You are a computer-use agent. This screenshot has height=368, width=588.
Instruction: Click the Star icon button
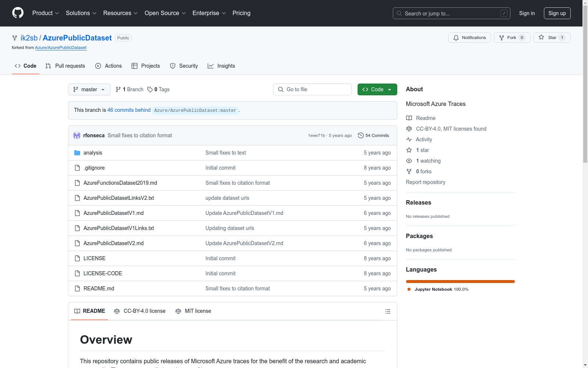pos(541,37)
